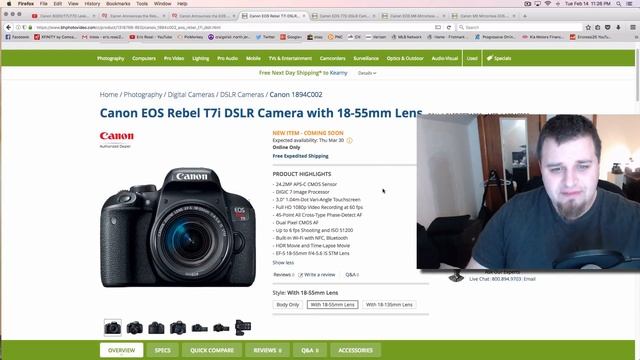
Task: Click the Firefox Search input field
Action: 519,27
